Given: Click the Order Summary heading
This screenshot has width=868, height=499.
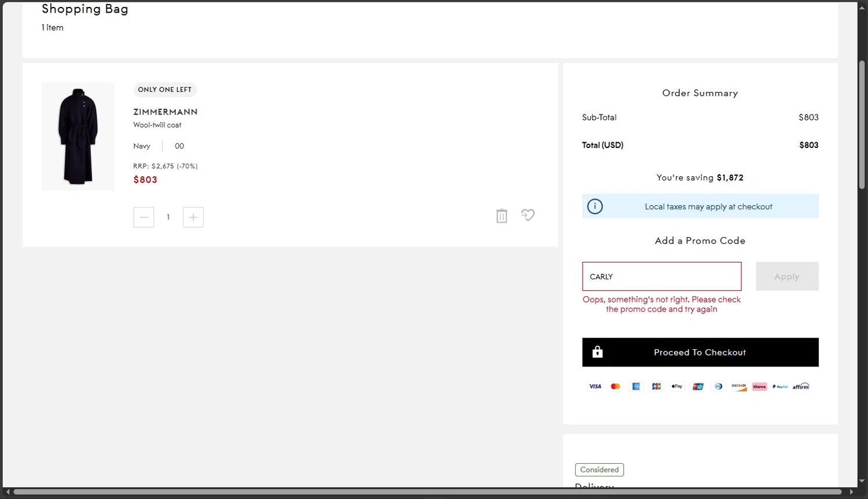Looking at the screenshot, I should pyautogui.click(x=700, y=93).
